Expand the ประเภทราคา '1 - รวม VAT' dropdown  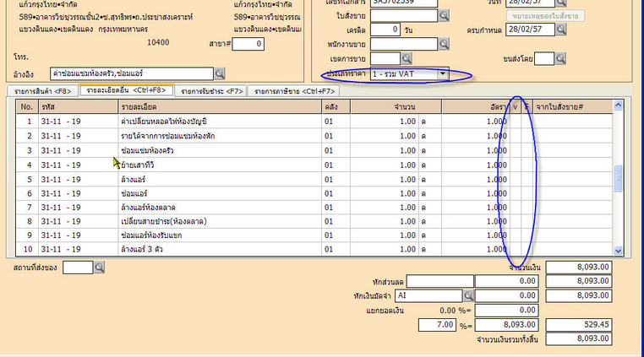[443, 74]
